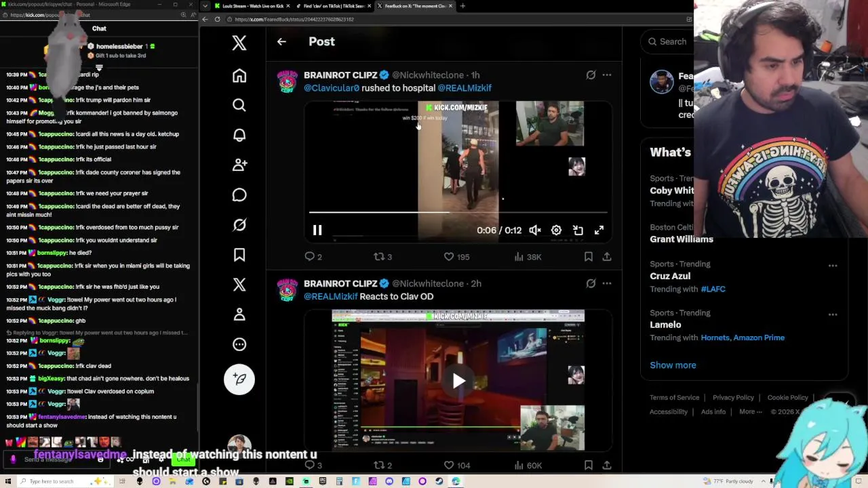Open #LAFC hashtag link
Image resolution: width=868 pixels, height=488 pixels.
click(713, 289)
